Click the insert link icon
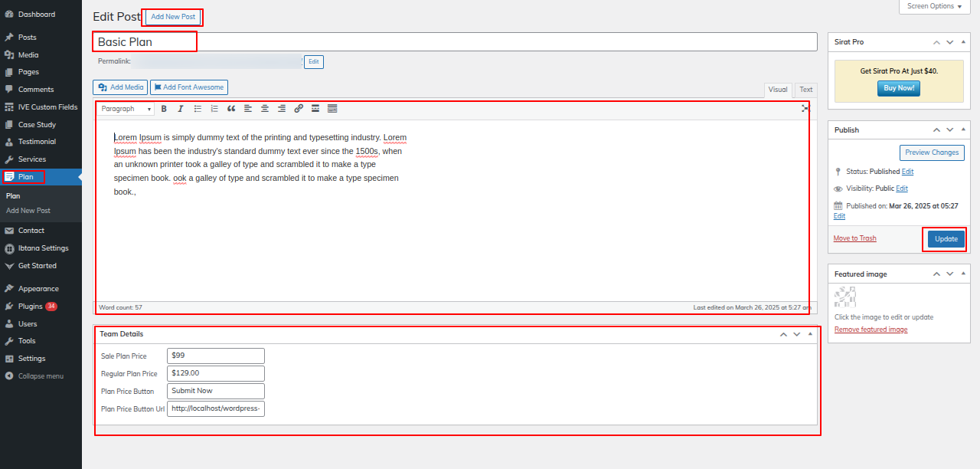Screen dimensions: 980x469 tap(299, 109)
